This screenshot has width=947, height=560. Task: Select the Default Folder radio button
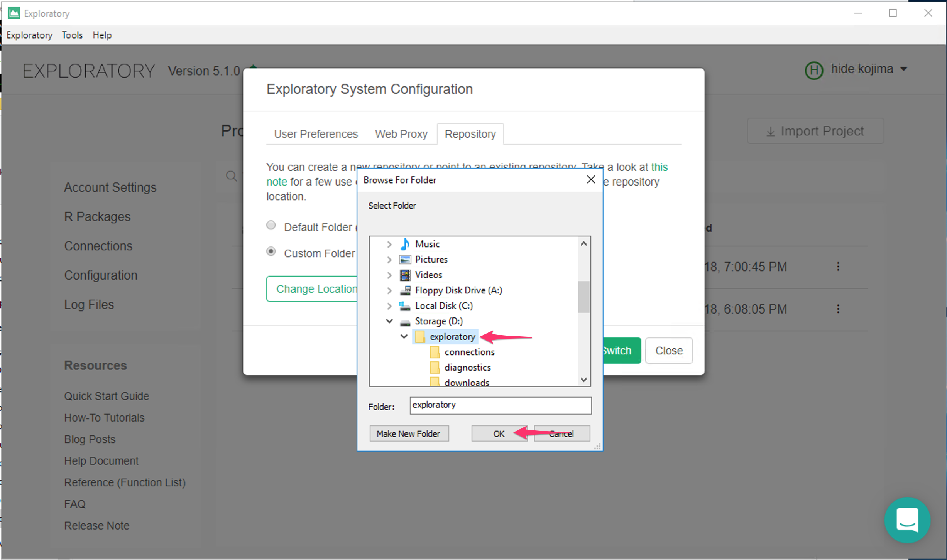pos(271,225)
